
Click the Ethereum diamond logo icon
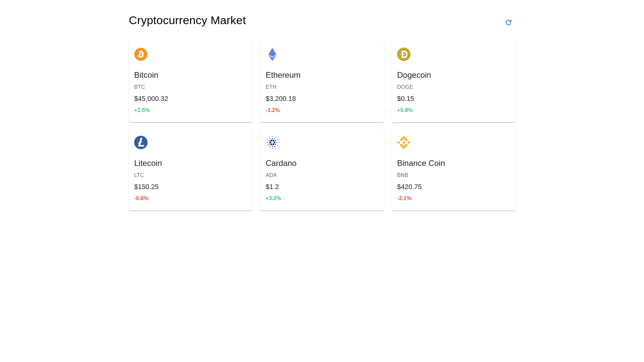coord(272,54)
